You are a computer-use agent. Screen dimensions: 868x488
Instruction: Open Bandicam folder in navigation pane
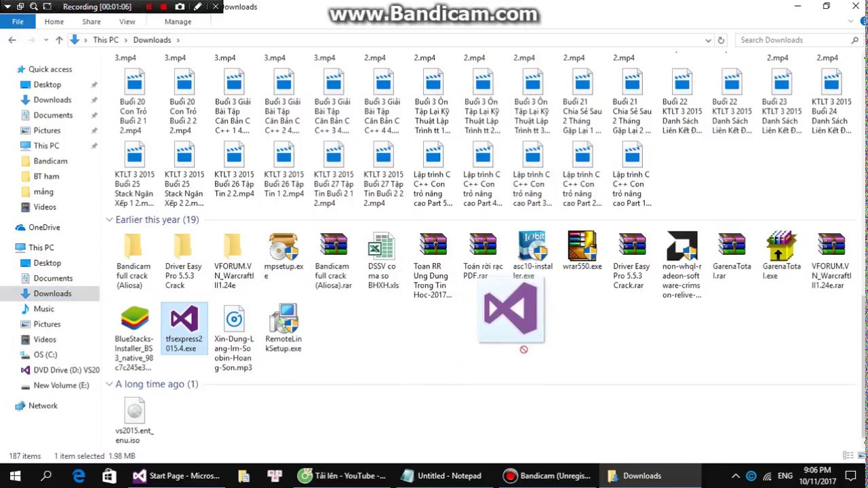pyautogui.click(x=50, y=161)
